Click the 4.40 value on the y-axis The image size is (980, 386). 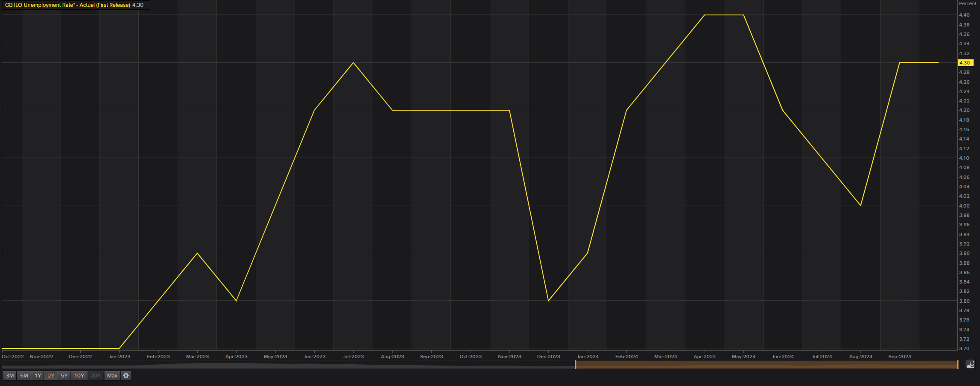tap(964, 15)
